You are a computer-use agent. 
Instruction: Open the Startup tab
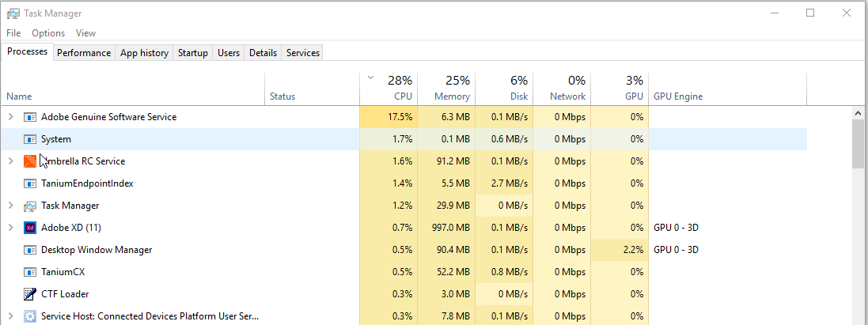tap(193, 53)
